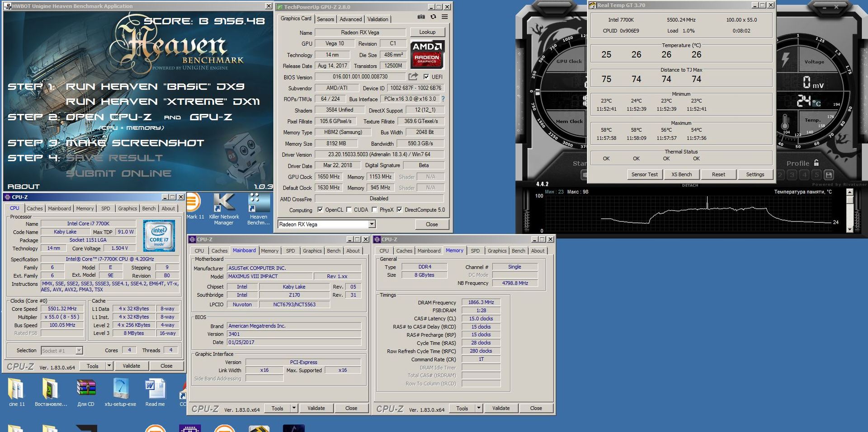The width and height of the screenshot is (868, 432).
Task: Click SUBMIT ONLINE in Heaven Benchmark
Action: (x=118, y=173)
